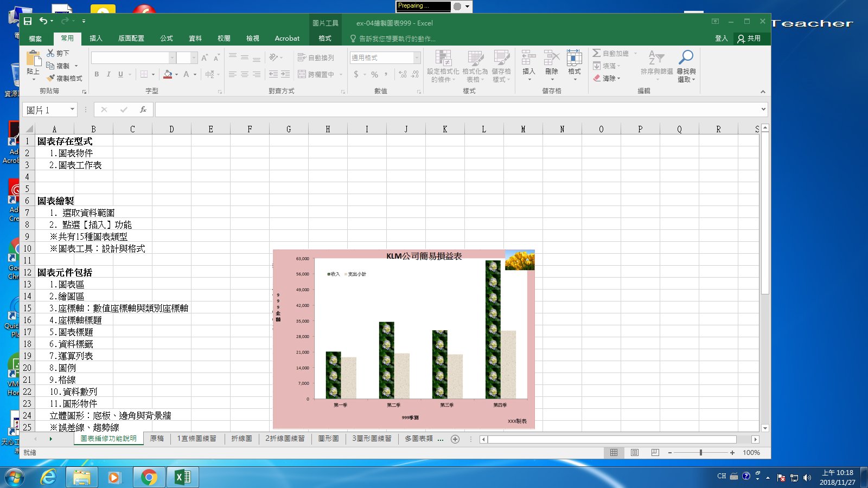This screenshot has width=868, height=488.
Task: Toggle Italic formatting
Action: coord(108,74)
